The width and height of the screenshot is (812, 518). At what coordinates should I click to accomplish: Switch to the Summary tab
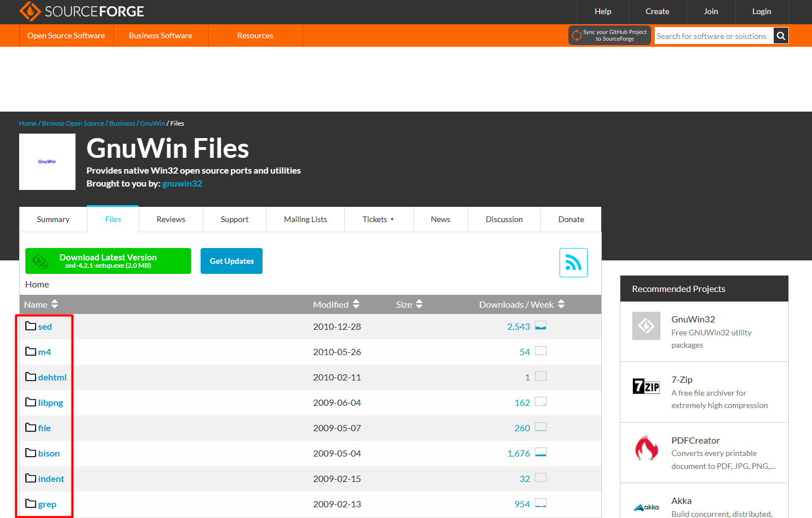point(53,219)
